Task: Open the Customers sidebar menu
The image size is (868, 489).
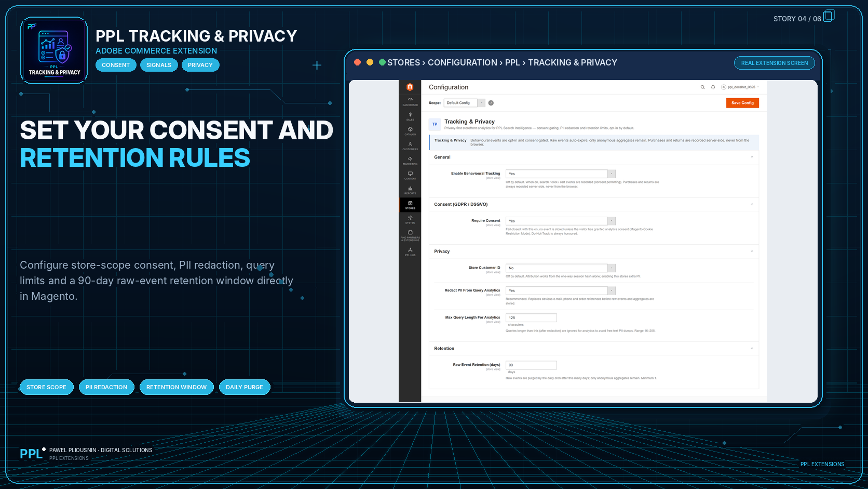Action: click(410, 146)
